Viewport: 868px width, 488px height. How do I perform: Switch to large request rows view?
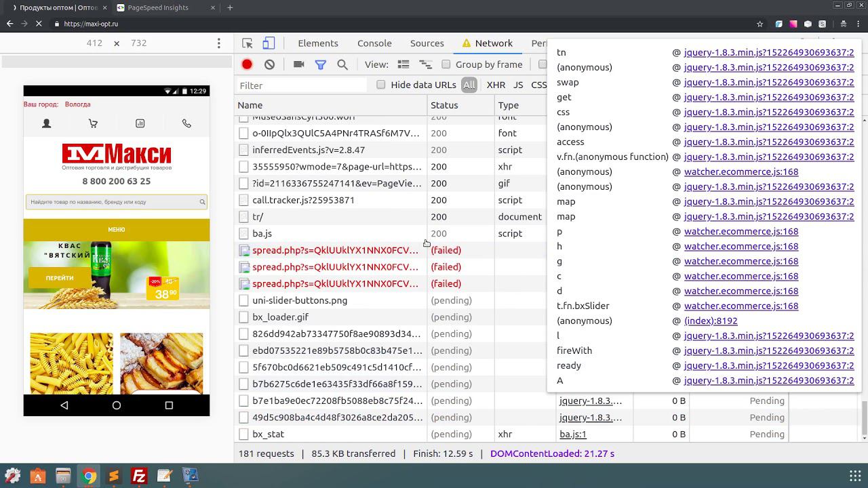pyautogui.click(x=403, y=64)
